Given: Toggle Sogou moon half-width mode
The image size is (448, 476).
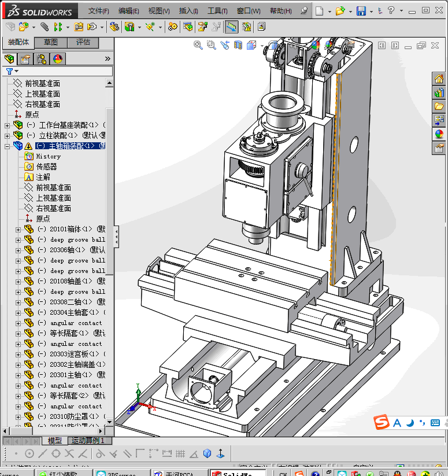Looking at the screenshot, I should 410,423.
